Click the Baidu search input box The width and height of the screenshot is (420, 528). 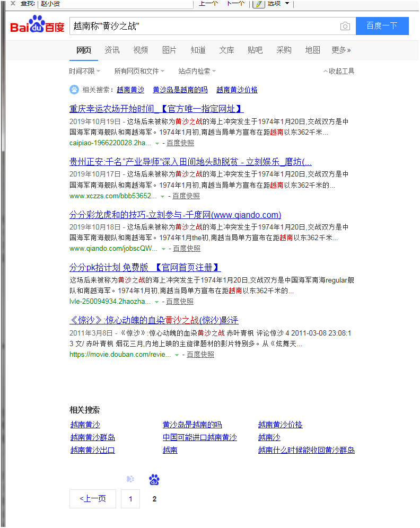(204, 26)
